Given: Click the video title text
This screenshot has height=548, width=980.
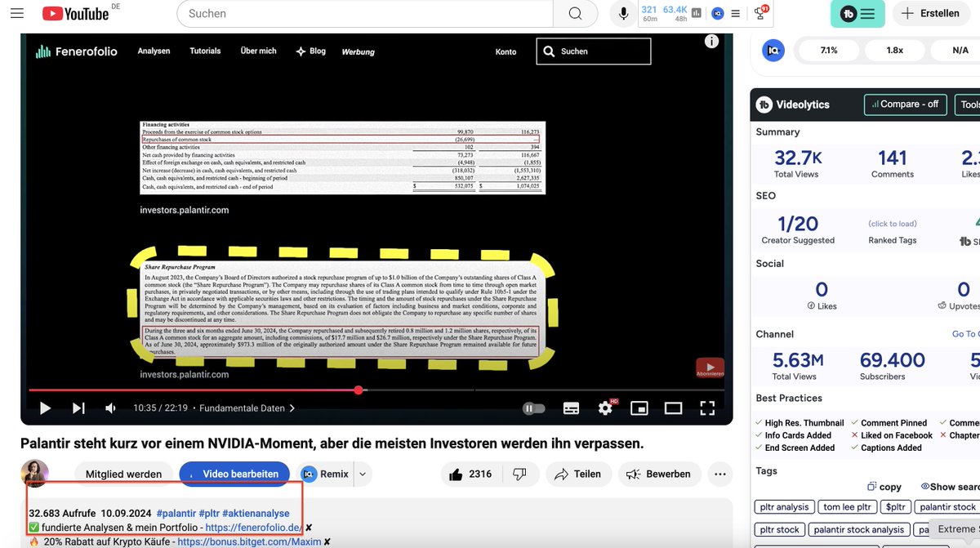Looking at the screenshot, I should [x=332, y=443].
